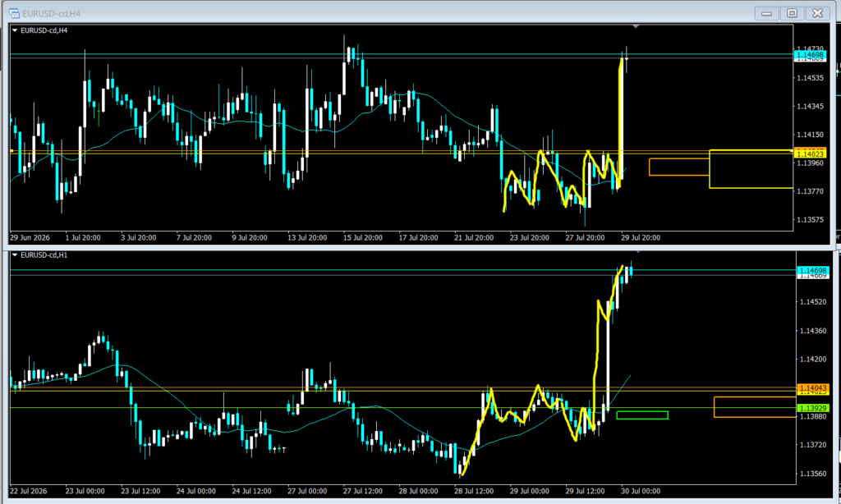Maximize the EURUSD-cd,H4 chart window
Viewport: 841px width, 504px height.
793,13
